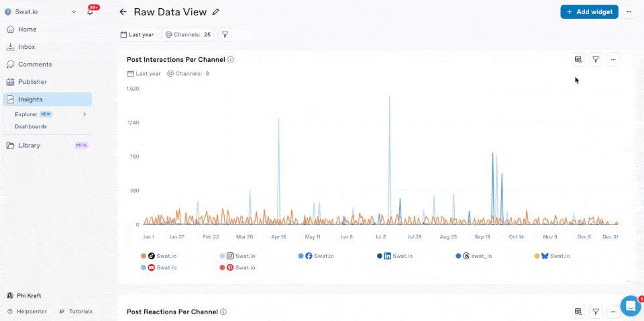Open the notifications bell icon
Screen dimensions: 644x321
90,12
